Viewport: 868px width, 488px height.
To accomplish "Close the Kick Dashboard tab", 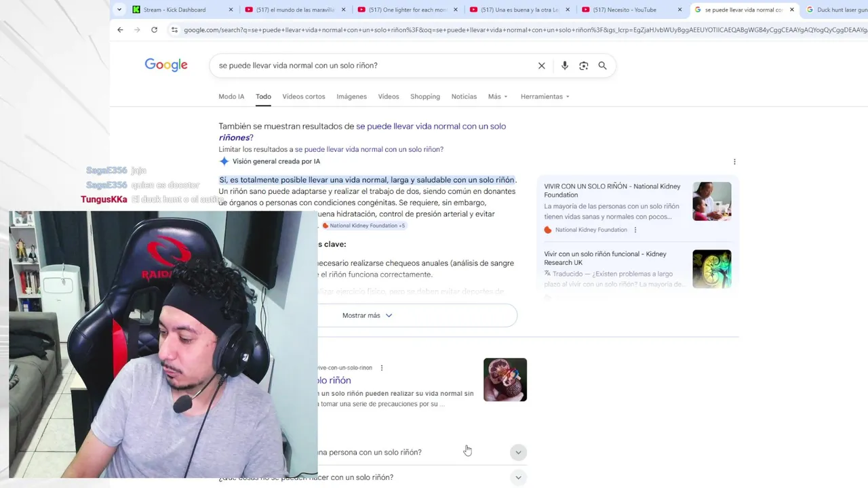I will 231,9.
